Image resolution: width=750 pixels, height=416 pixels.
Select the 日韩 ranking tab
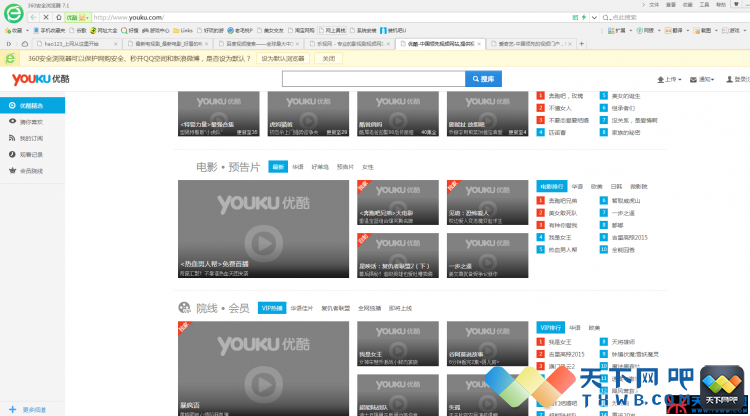click(617, 186)
